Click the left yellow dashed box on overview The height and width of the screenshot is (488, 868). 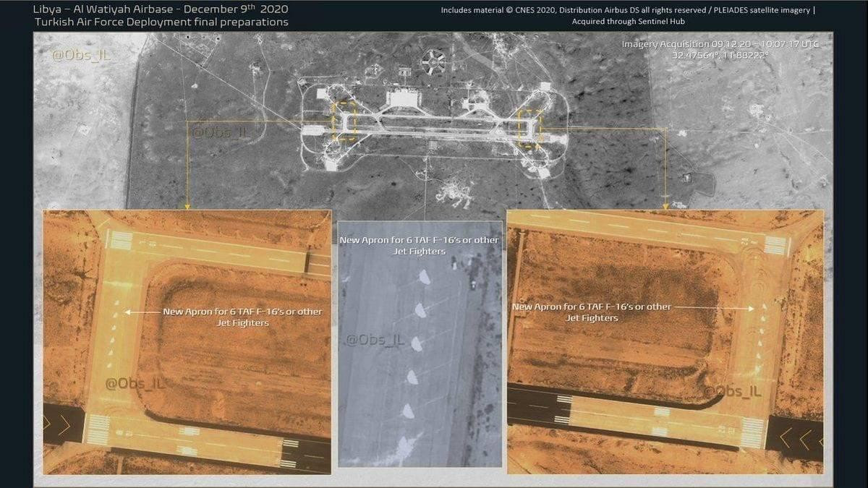pyautogui.click(x=344, y=120)
